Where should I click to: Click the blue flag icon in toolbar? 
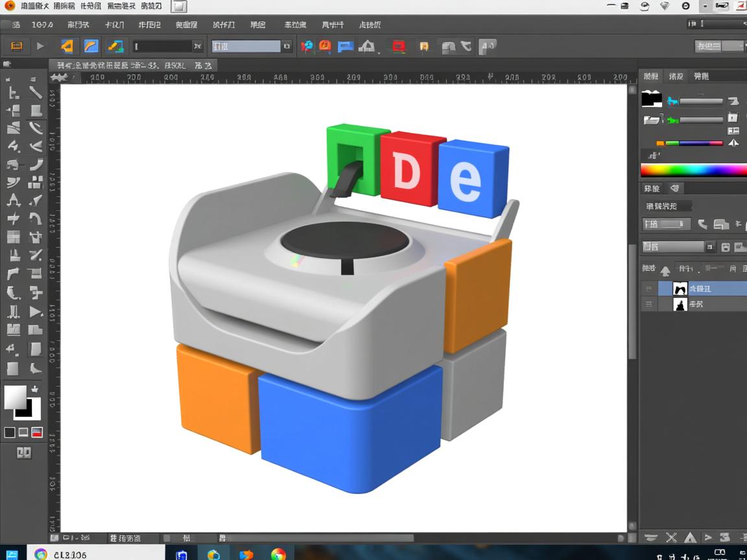click(346, 46)
